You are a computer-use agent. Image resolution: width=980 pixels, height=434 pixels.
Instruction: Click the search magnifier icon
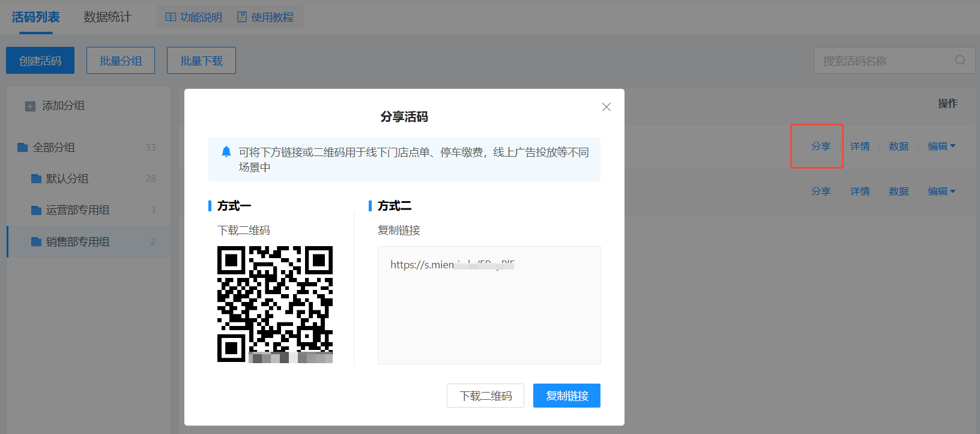click(960, 60)
